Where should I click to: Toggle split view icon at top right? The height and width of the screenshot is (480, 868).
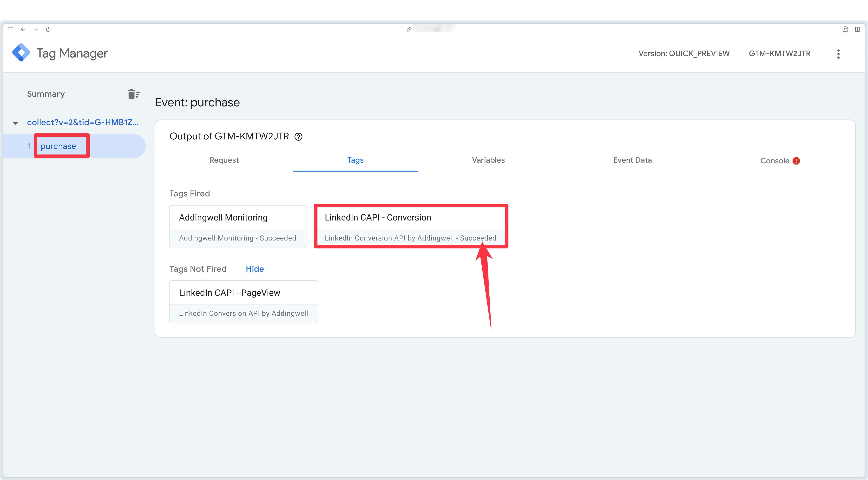pyautogui.click(x=857, y=29)
